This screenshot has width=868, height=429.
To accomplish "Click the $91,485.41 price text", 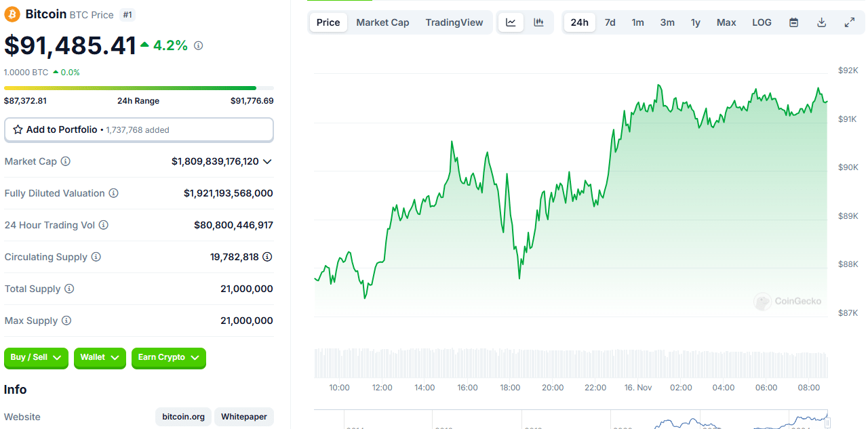I will click(x=71, y=45).
